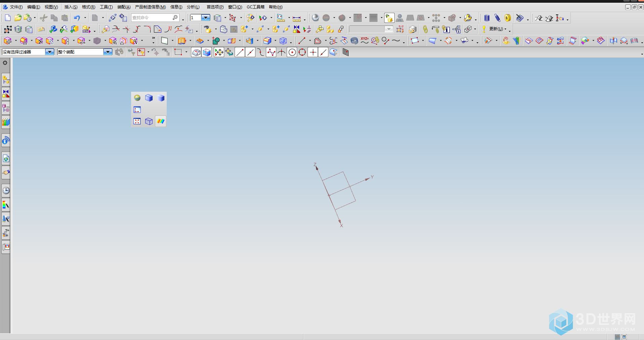Toggle Enable Snap Point button

(x=219, y=52)
